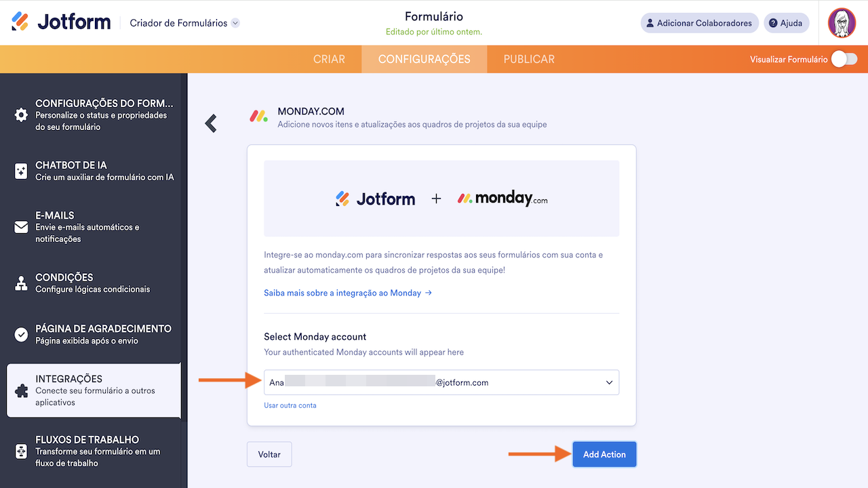Click the thank-you page checkmark icon
Image resolution: width=868 pixels, height=488 pixels.
21,334
